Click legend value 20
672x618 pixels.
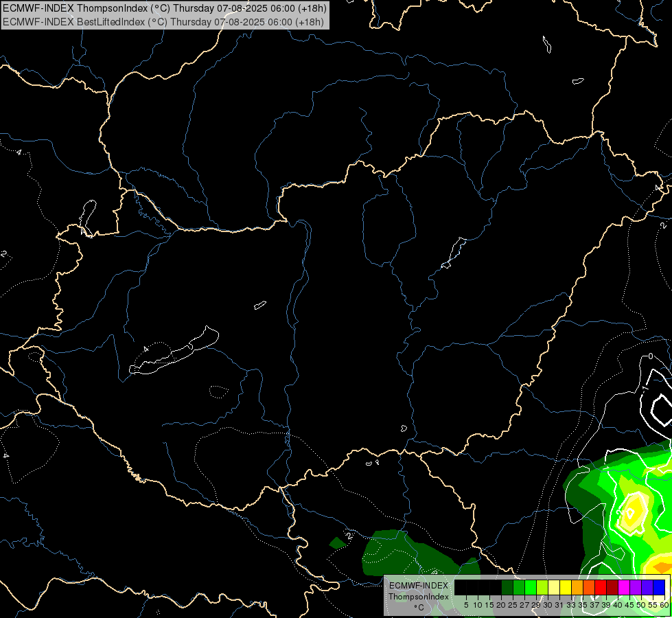tap(502, 605)
